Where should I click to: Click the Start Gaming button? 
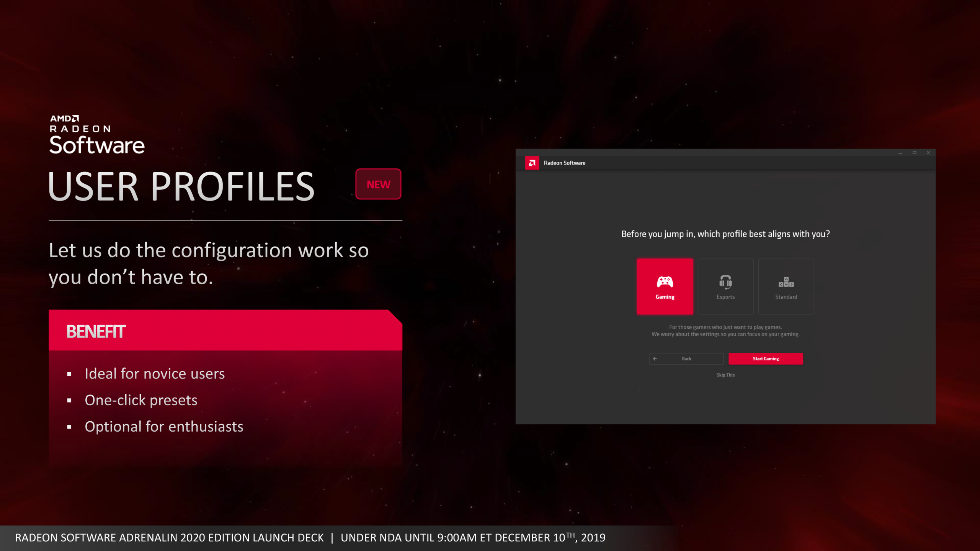pyautogui.click(x=766, y=359)
